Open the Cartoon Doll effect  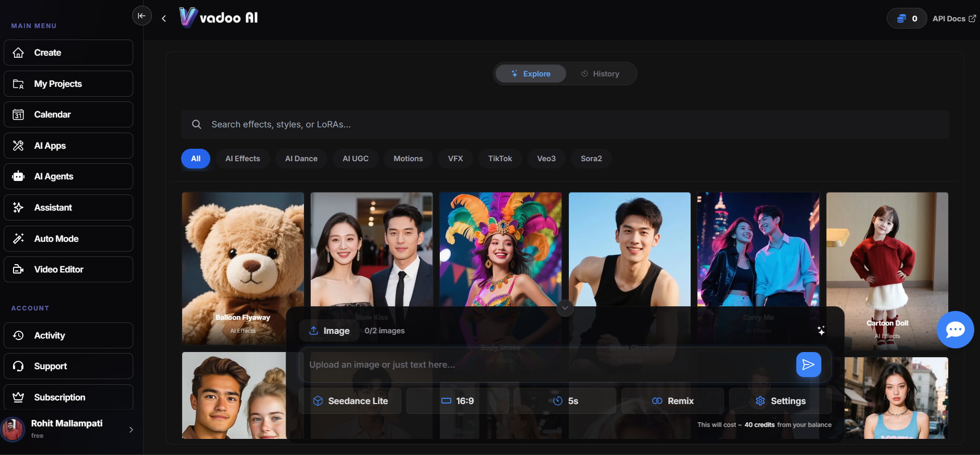coord(887,270)
